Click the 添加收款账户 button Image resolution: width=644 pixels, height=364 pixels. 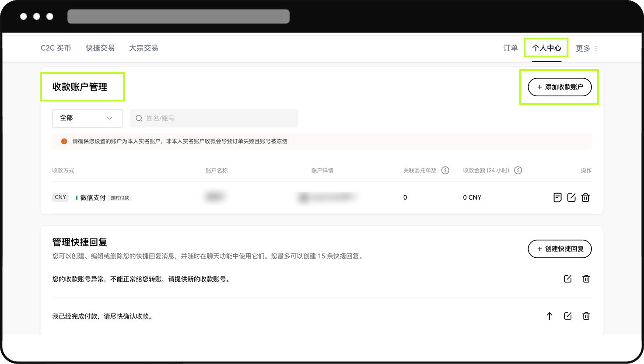[560, 87]
